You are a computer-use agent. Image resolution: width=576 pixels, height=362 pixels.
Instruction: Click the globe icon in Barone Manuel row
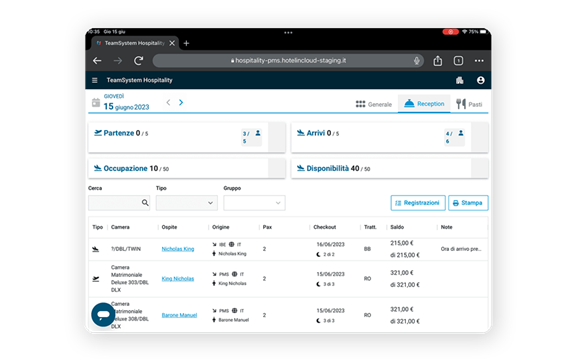pyautogui.click(x=234, y=311)
